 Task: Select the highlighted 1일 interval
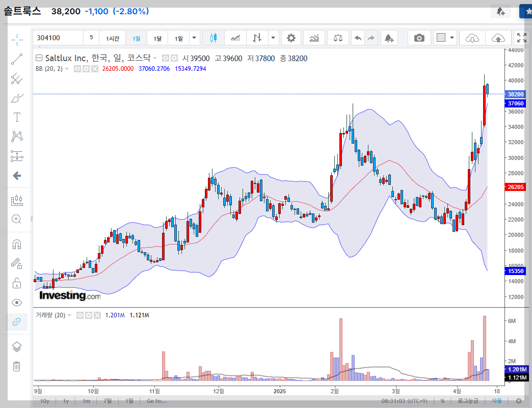tap(137, 38)
